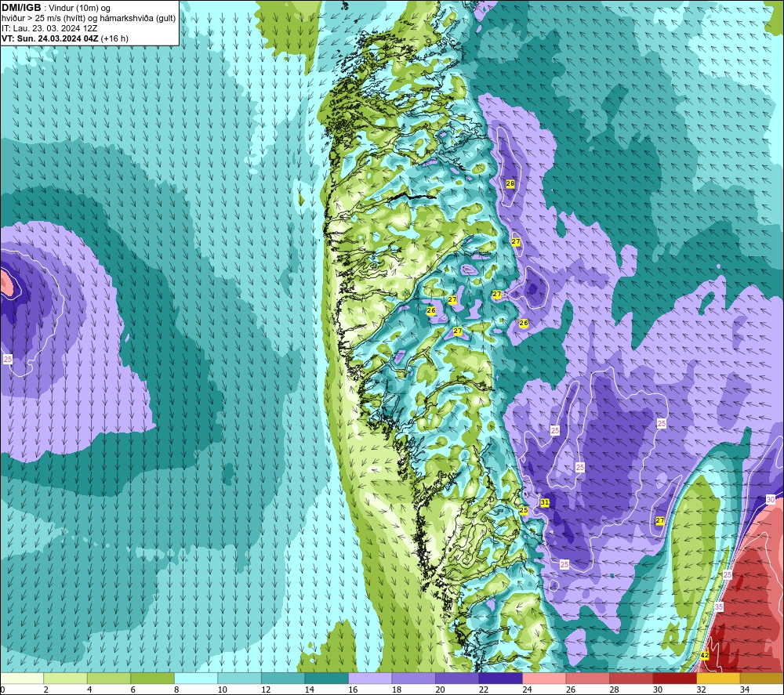Click the legend scale label '10'
This screenshot has width=784, height=695.
pyautogui.click(x=223, y=690)
